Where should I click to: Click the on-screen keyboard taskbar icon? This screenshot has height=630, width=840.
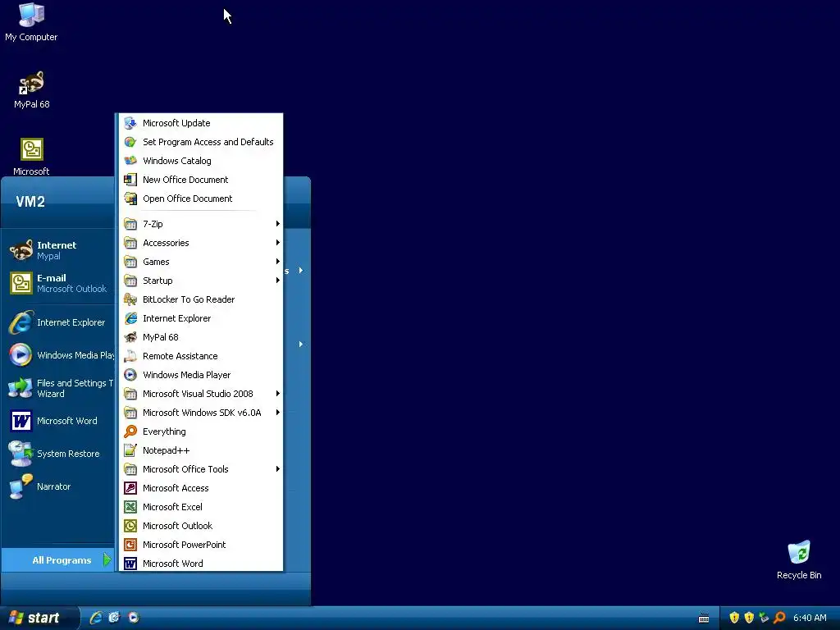tap(704, 619)
